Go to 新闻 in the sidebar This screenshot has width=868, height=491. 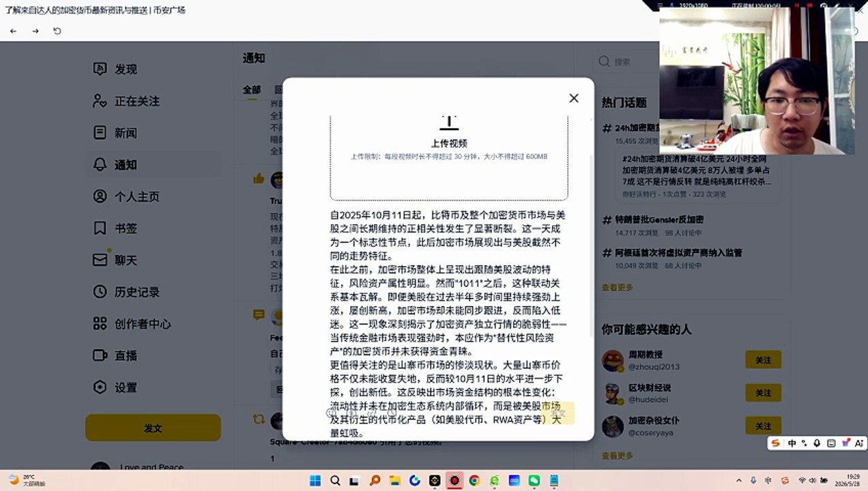(116, 133)
